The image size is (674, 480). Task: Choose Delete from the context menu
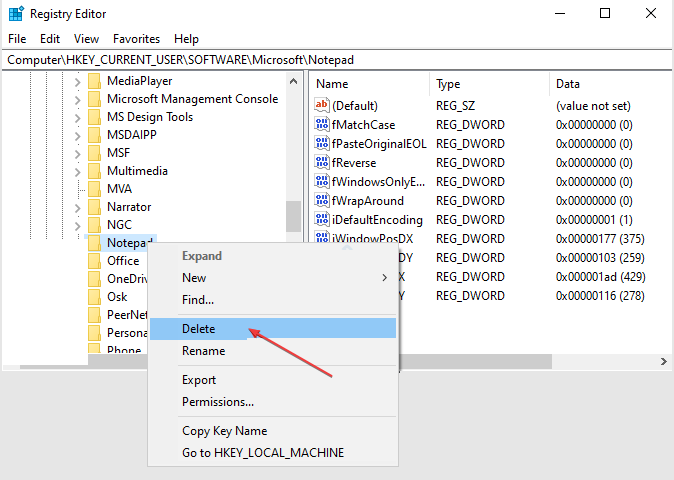(x=198, y=328)
